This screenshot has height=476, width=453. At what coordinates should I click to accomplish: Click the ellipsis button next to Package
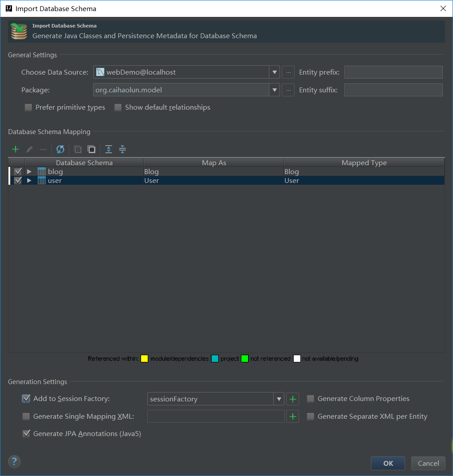[288, 90]
